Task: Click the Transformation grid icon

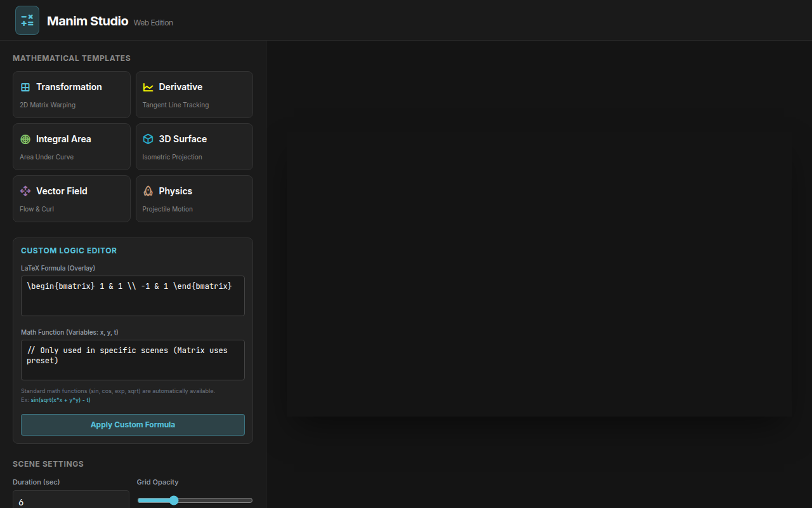Action: pyautogui.click(x=25, y=88)
